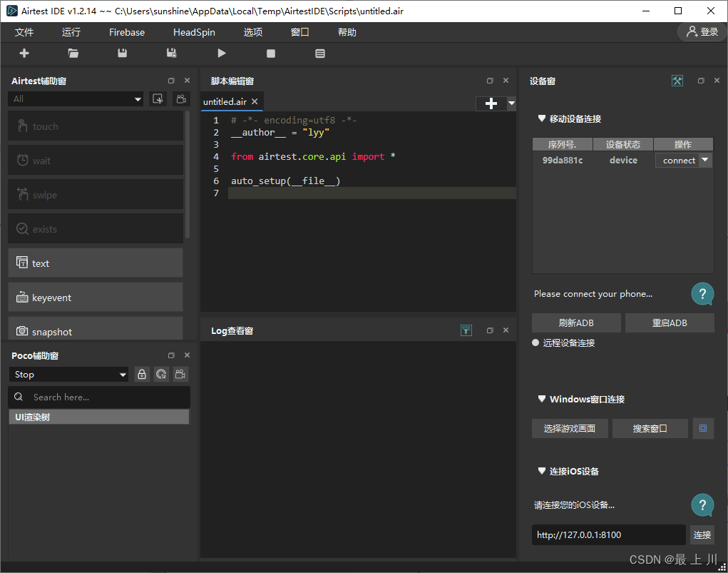
Task: Expand the connect dropdown arrow for device 99da881c
Action: (x=705, y=161)
